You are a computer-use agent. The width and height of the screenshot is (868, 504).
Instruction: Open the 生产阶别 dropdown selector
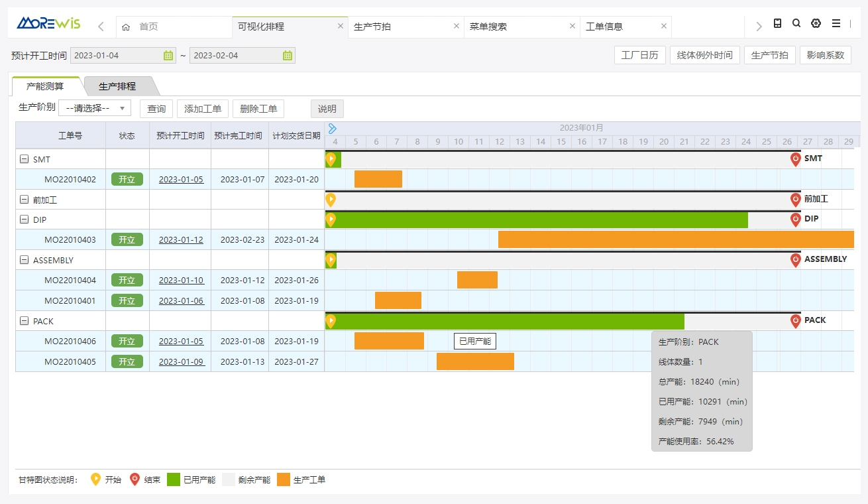pos(95,108)
